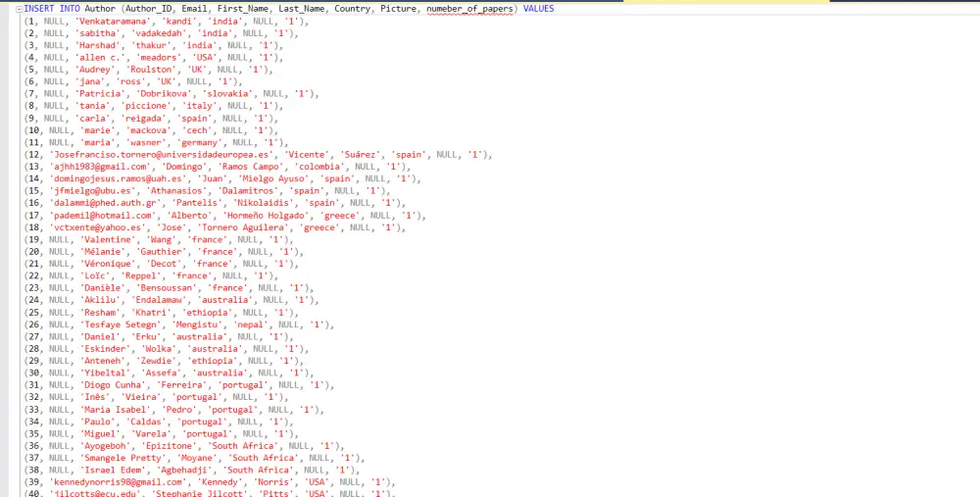The image size is (980, 497).
Task: Click the 'italy' country value
Action: tap(199, 106)
